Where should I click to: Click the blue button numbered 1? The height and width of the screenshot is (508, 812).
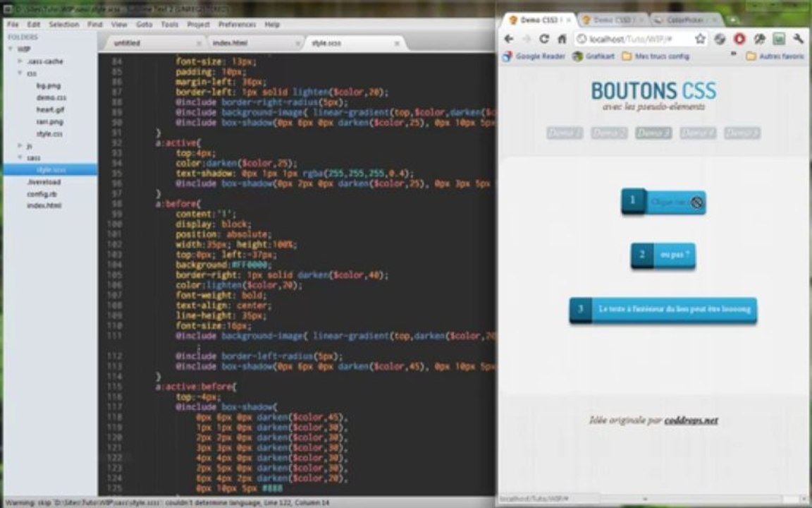(663, 202)
